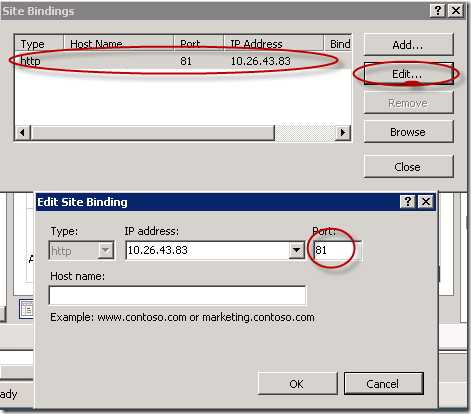The image size is (471, 414).
Task: Sort bindings by IP Address column header
Action: click(274, 43)
